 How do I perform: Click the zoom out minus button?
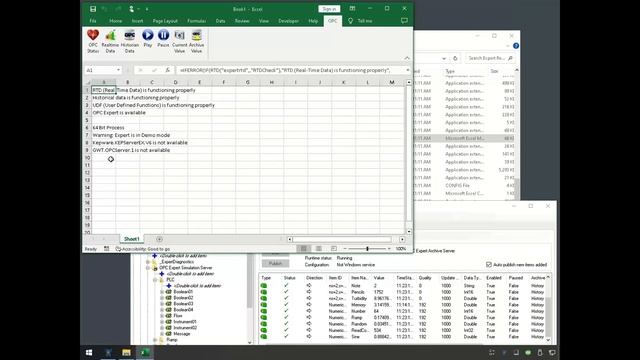coord(345,249)
